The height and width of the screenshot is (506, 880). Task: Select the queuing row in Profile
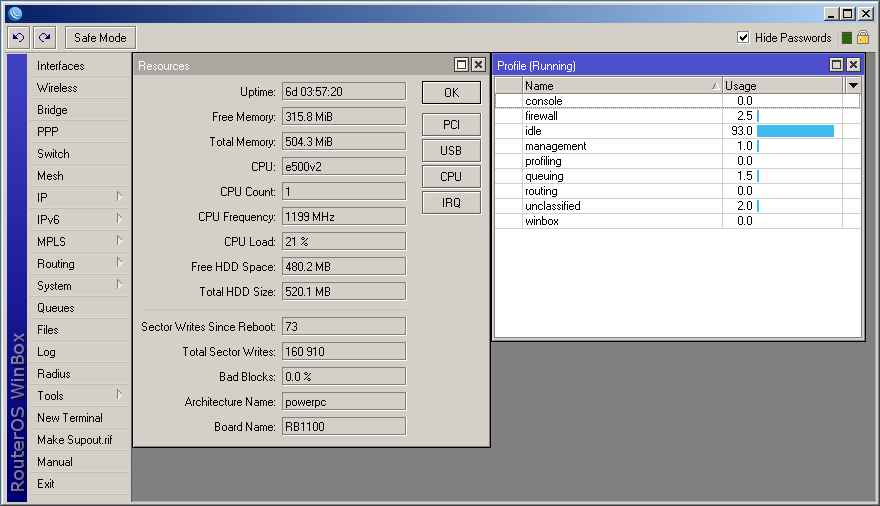[x=678, y=176]
